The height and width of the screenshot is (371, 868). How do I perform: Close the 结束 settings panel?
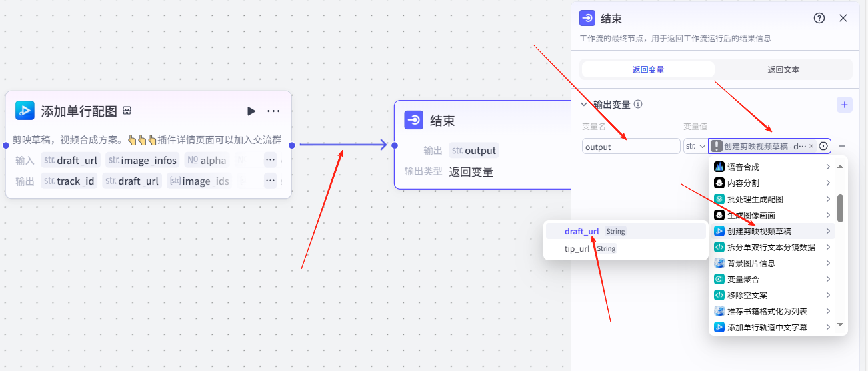coord(843,18)
